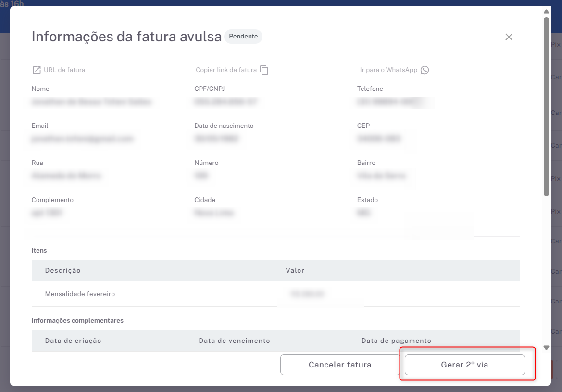Viewport: 562px width, 392px height.
Task: Open the URL da fatura text link
Action: [64, 70]
